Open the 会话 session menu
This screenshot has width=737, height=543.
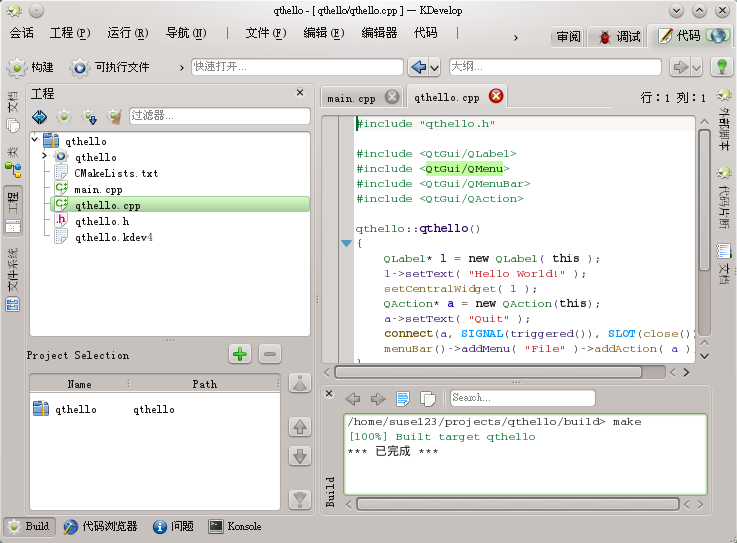click(22, 33)
